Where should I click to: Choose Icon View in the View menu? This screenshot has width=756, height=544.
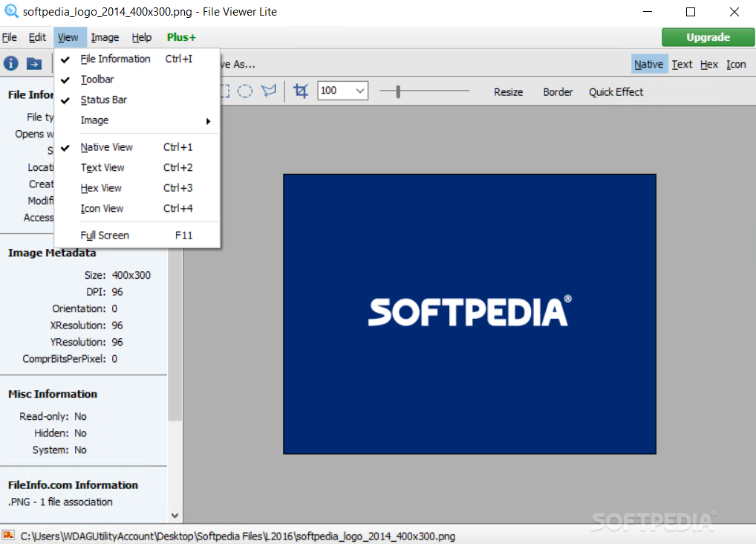click(137, 209)
